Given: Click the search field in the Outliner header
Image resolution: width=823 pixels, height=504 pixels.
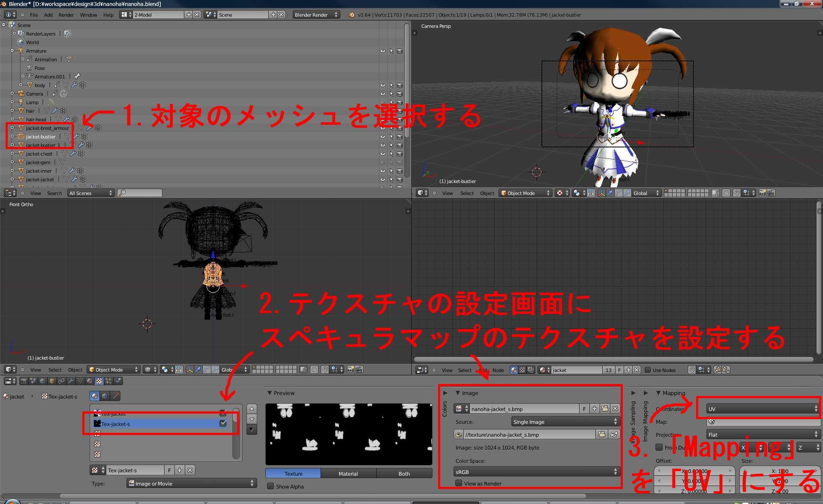Looking at the screenshot, I should [139, 193].
